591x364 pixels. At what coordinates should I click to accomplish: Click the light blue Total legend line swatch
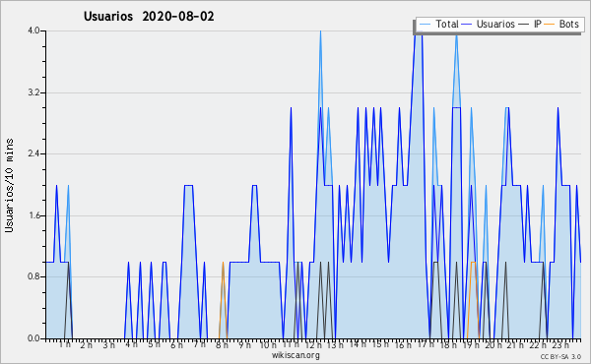click(425, 25)
